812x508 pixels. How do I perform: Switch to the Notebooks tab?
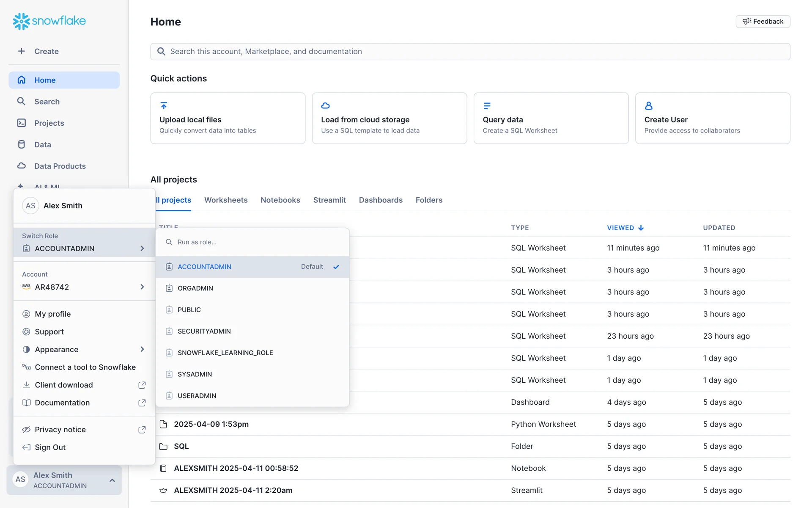pyautogui.click(x=280, y=200)
